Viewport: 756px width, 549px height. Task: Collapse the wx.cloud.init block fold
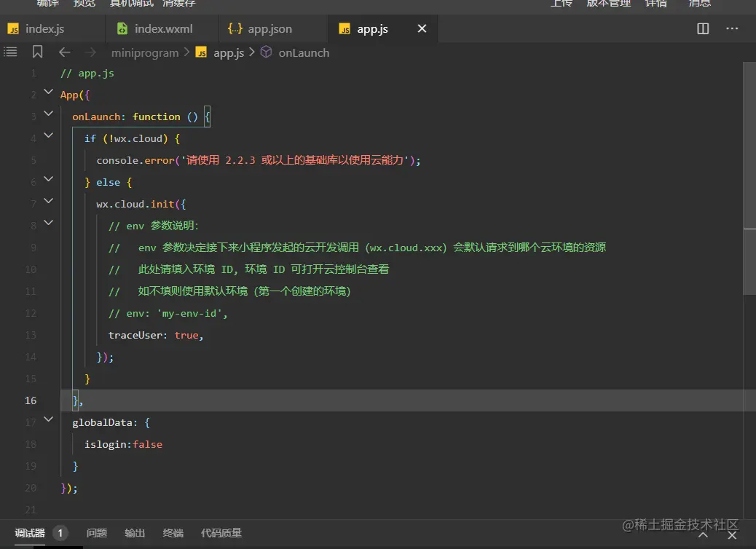pos(48,200)
